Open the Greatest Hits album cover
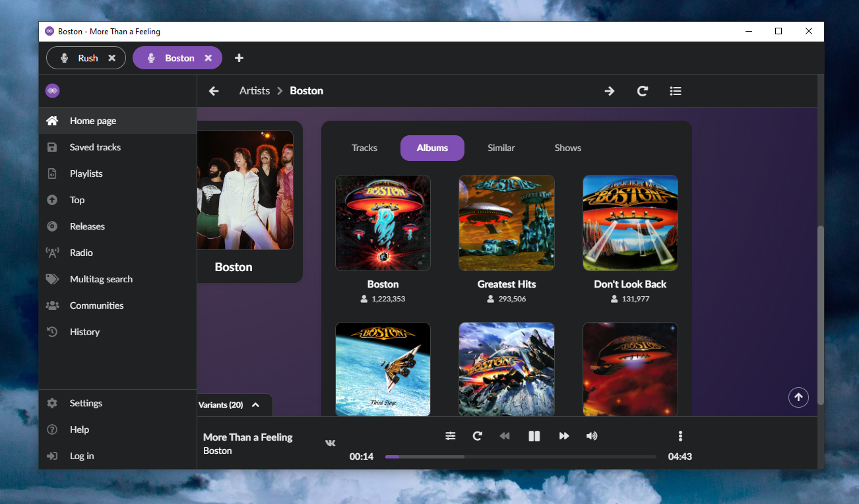 507,223
